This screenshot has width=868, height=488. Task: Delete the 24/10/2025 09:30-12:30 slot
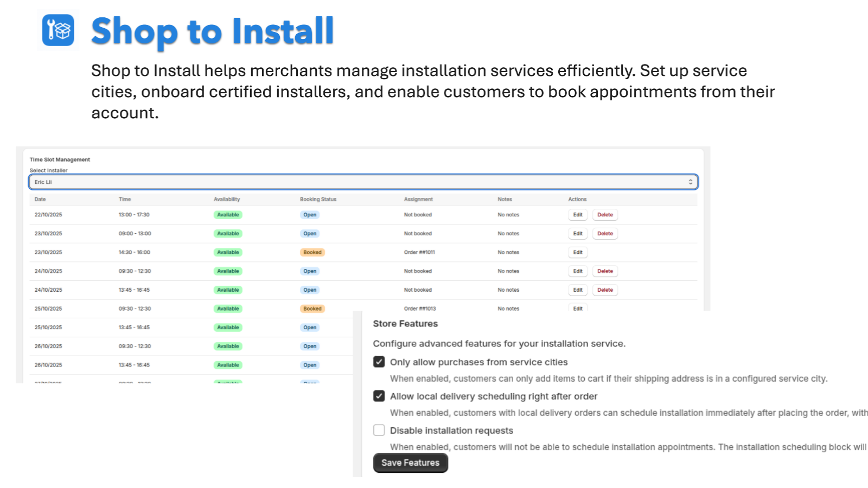pyautogui.click(x=605, y=271)
